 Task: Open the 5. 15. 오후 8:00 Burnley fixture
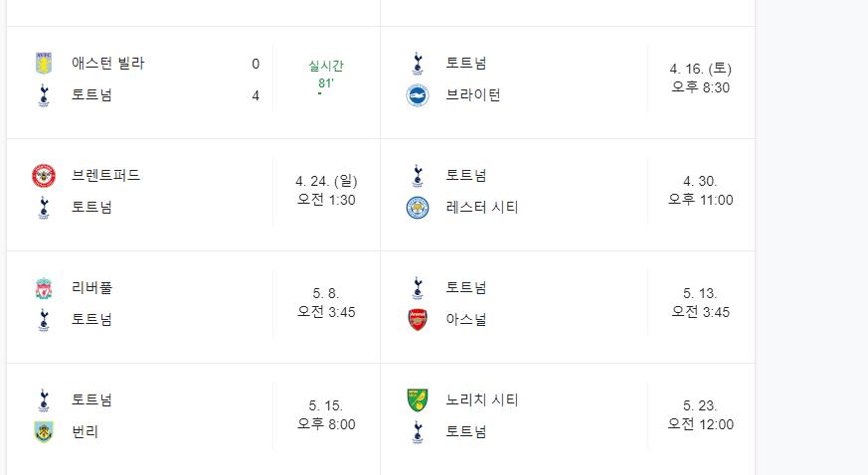tap(326, 414)
